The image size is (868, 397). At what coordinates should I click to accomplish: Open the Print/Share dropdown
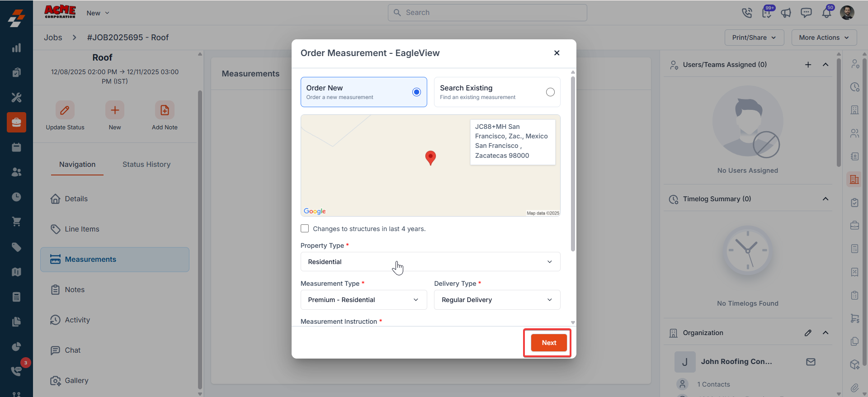[754, 38]
